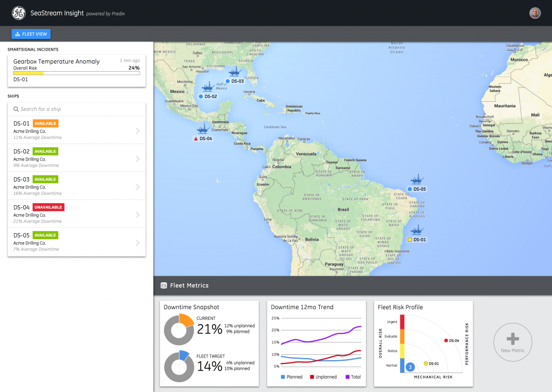
Task: Click the Fleet Risk Profile title
Action: pos(401,307)
